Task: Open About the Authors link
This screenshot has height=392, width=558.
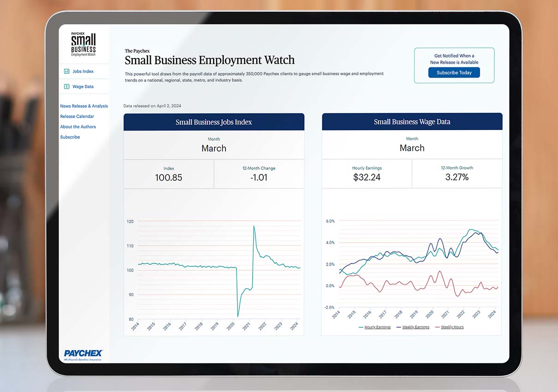Action: point(78,127)
